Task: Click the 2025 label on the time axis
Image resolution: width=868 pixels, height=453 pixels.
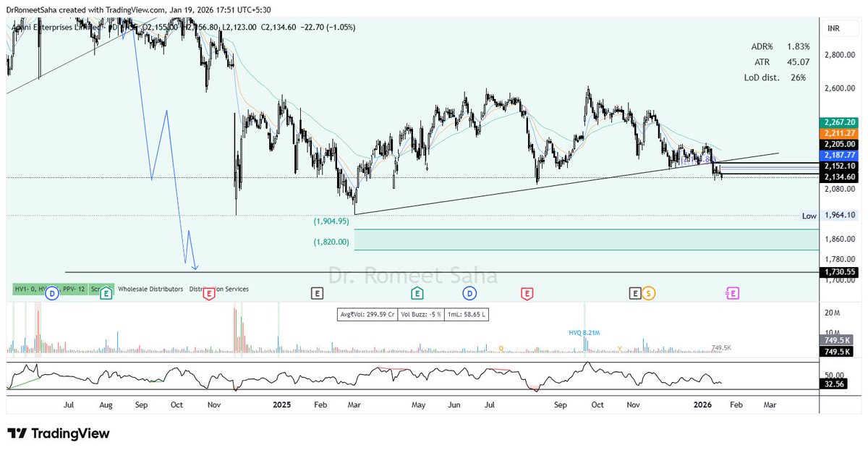Action: pyautogui.click(x=281, y=405)
